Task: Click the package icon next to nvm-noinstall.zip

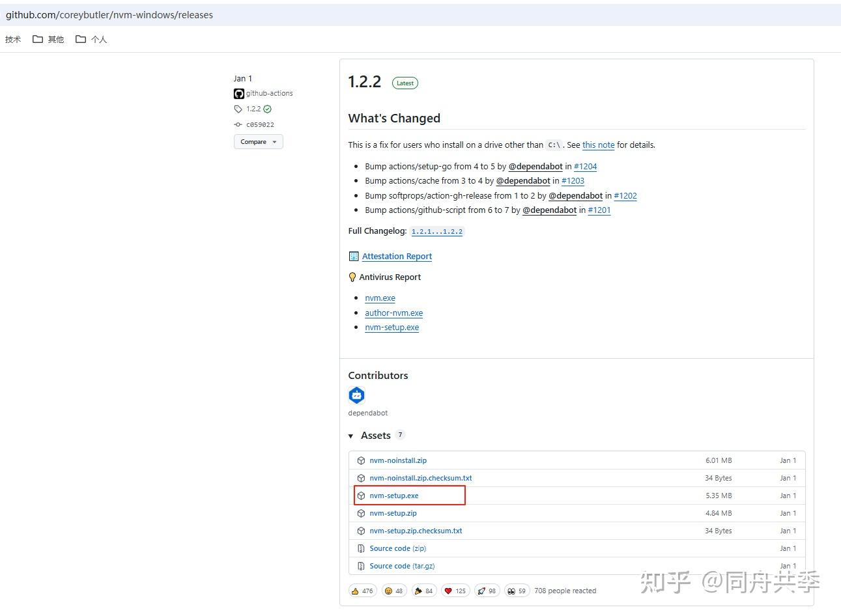Action: [x=361, y=460]
